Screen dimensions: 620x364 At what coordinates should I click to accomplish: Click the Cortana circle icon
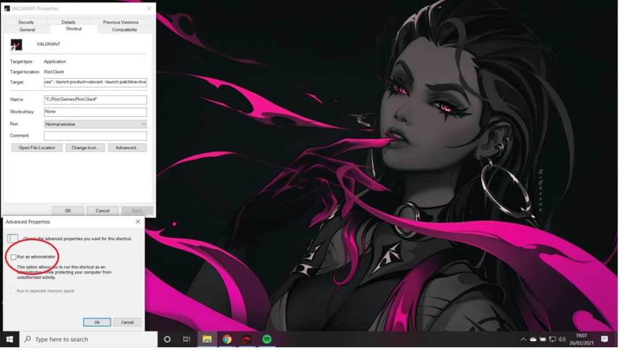167,339
